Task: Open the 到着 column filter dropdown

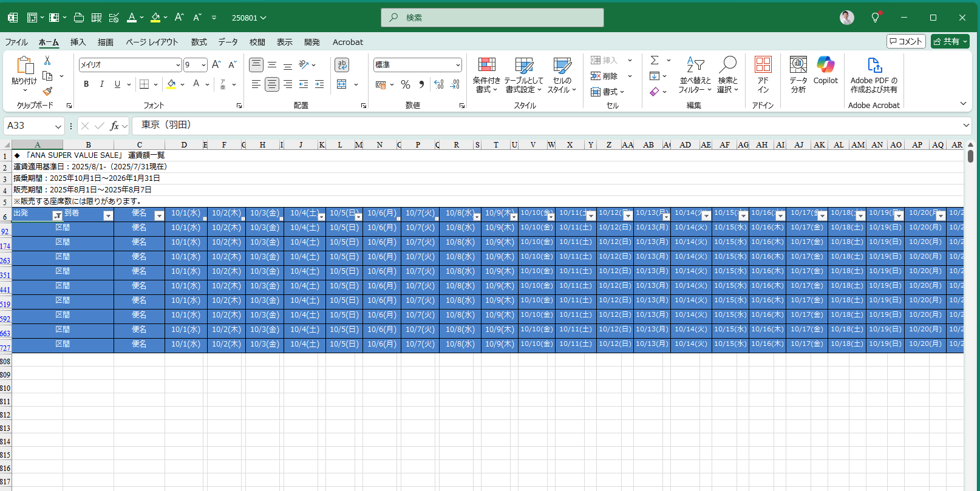Action: pos(108,216)
